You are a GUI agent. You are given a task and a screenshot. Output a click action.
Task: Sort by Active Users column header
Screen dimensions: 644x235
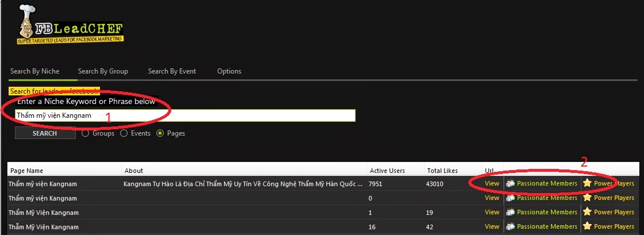pyautogui.click(x=387, y=171)
